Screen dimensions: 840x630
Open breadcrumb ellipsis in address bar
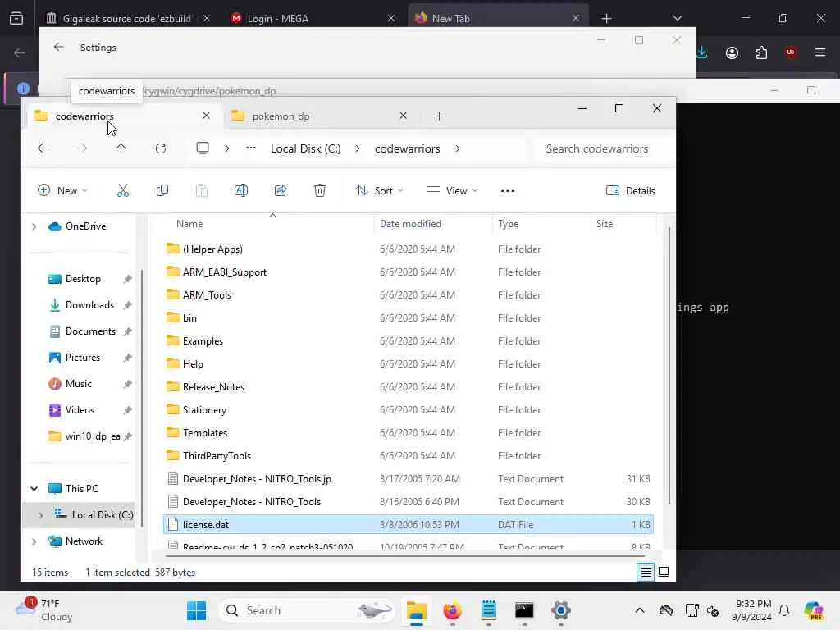[251, 148]
